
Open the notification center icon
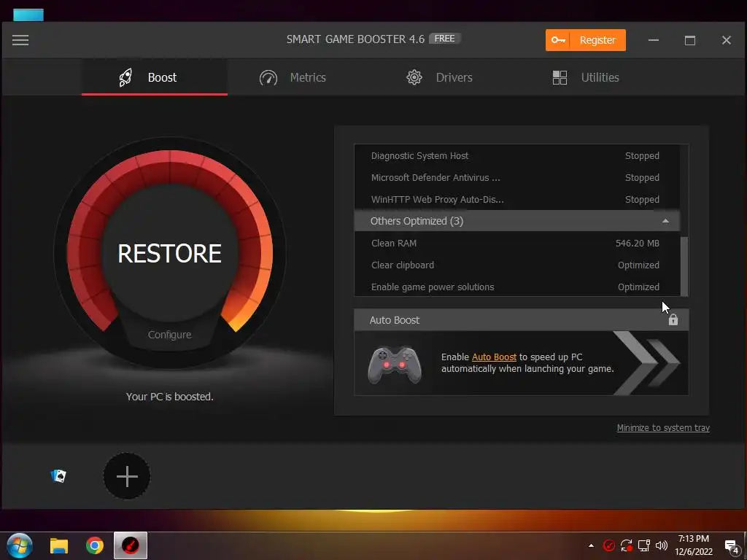point(731,547)
